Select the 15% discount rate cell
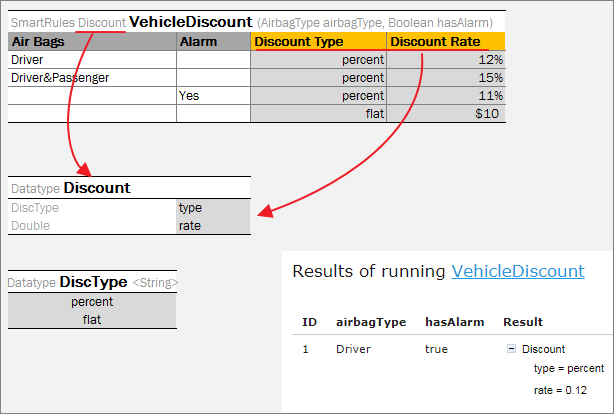Viewport: 614px width, 414px height. click(445, 78)
